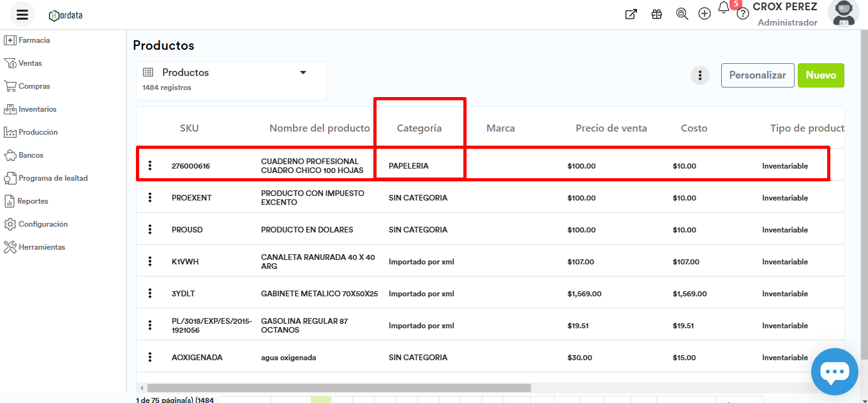Sort by Precio de venta column header

pyautogui.click(x=611, y=128)
